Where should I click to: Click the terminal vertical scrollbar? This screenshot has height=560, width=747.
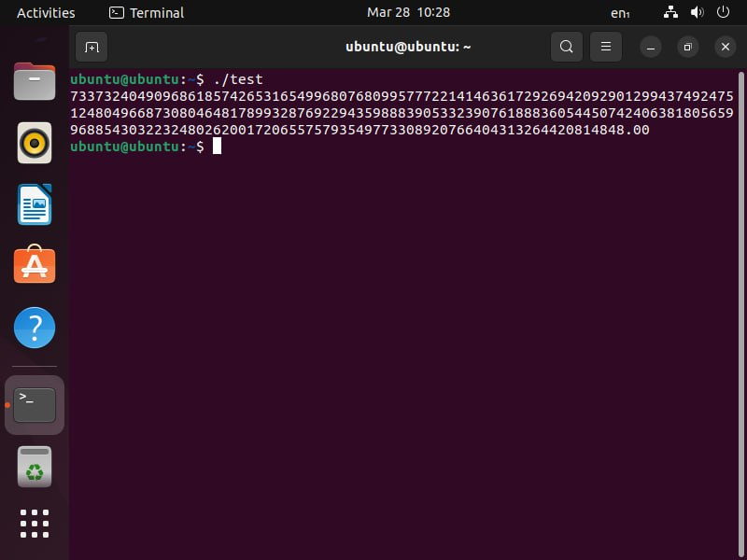coord(740,315)
